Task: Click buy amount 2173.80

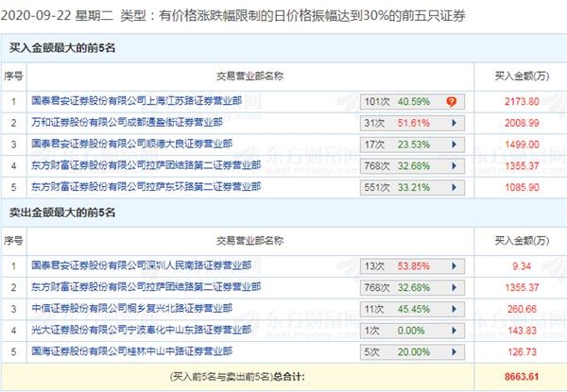Action: (522, 101)
